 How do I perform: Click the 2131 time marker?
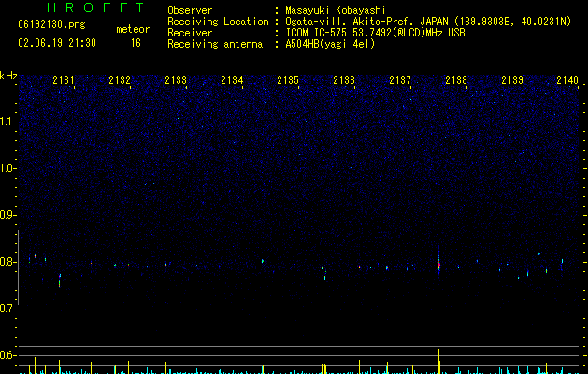64,80
